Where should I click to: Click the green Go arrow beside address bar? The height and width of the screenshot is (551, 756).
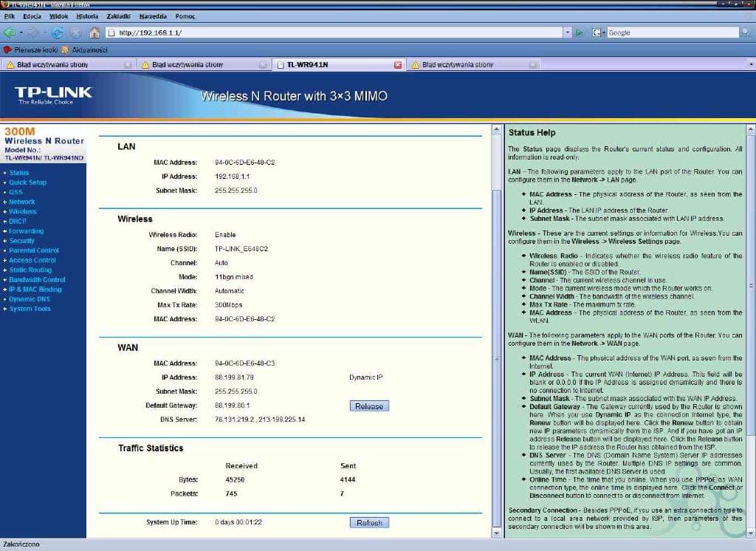579,32
